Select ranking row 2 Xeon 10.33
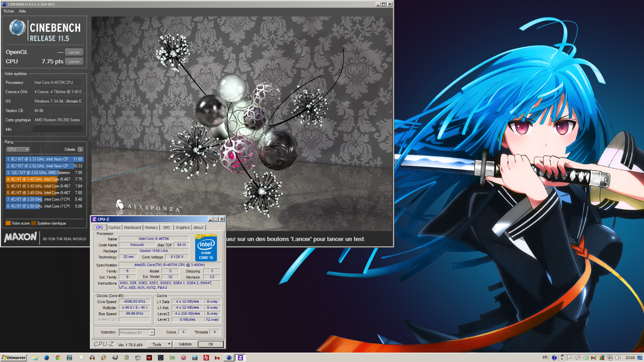 (45, 166)
